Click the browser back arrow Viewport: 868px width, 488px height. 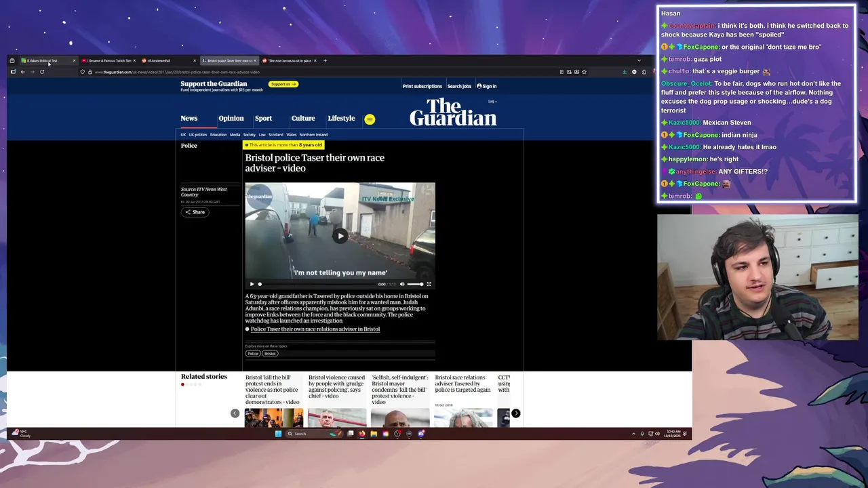pos(22,72)
